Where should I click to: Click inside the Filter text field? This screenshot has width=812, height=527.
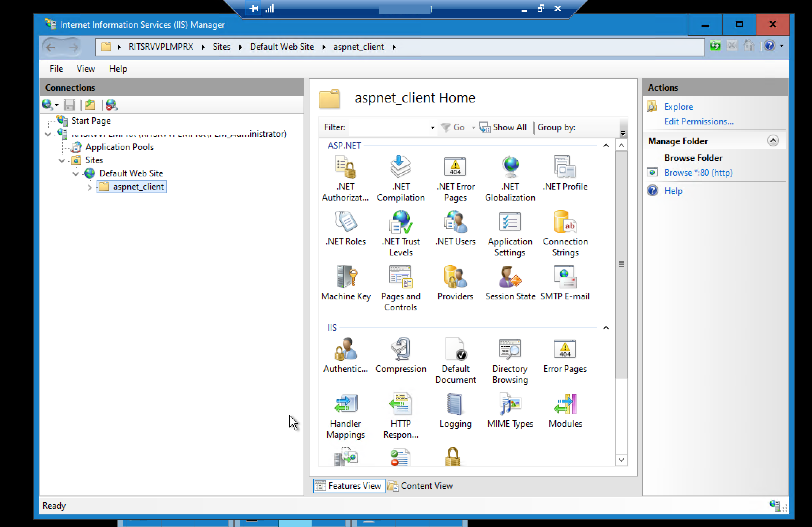(389, 127)
